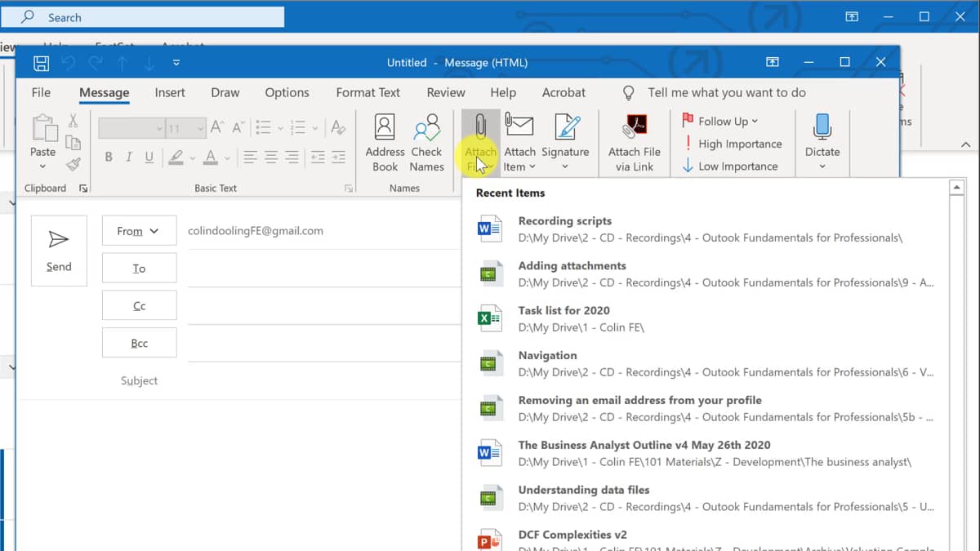The width and height of the screenshot is (980, 551).
Task: Toggle Align Left
Action: click(x=250, y=158)
